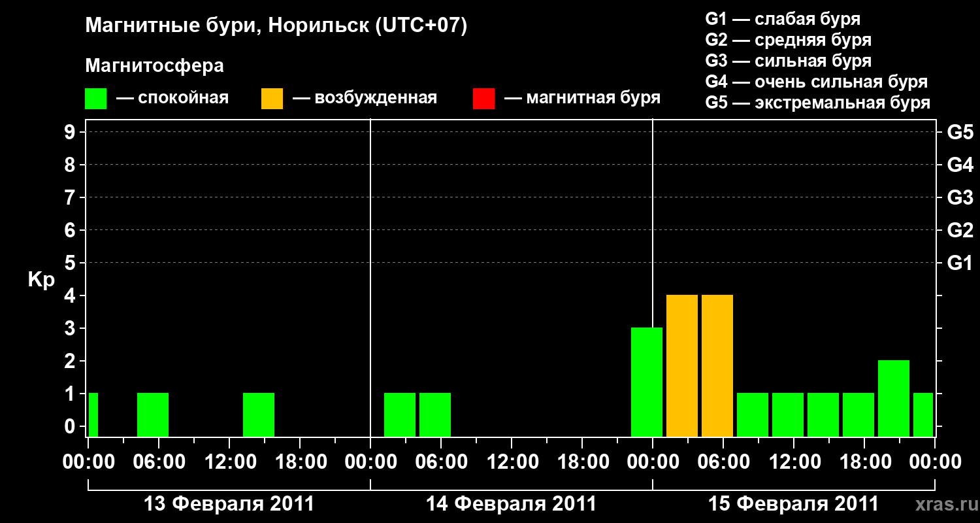Click the G1 right axis label
The height and width of the screenshot is (523, 980).
(960, 263)
